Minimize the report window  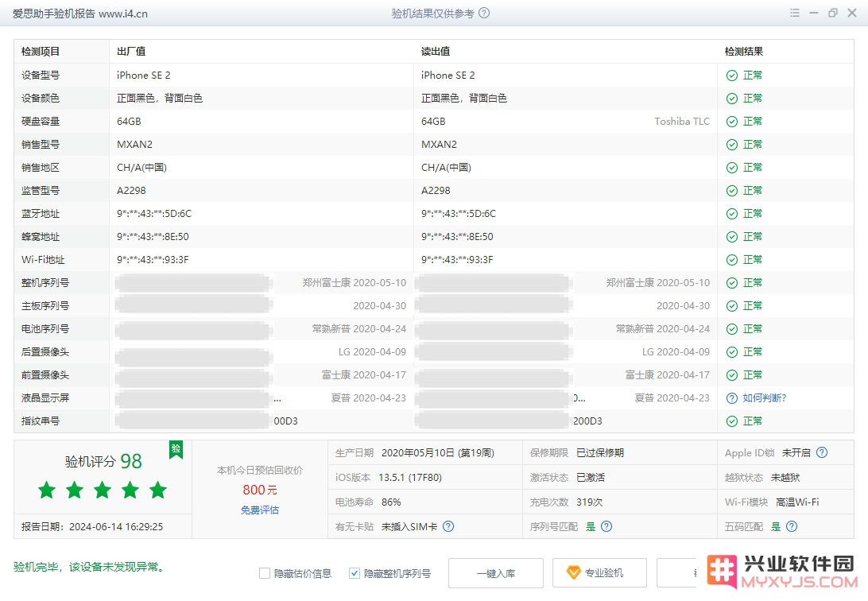(814, 13)
